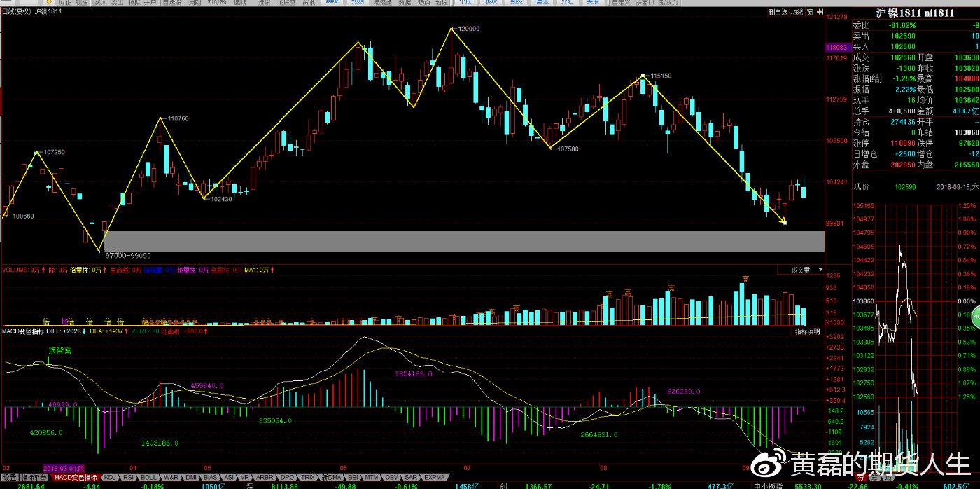Click the 窗 window layout icon
The height and width of the screenshot is (489, 980).
point(809,12)
